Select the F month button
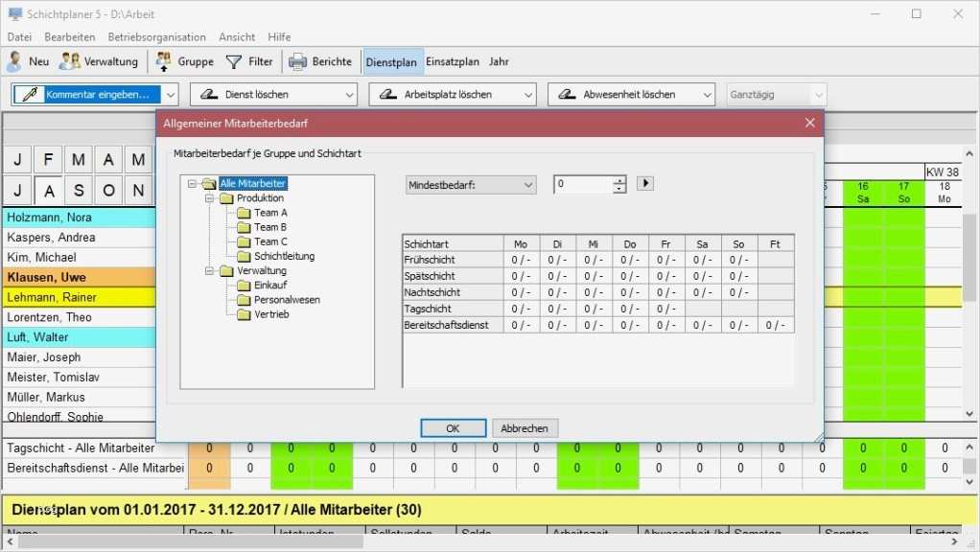This screenshot has height=552, width=980. click(48, 160)
